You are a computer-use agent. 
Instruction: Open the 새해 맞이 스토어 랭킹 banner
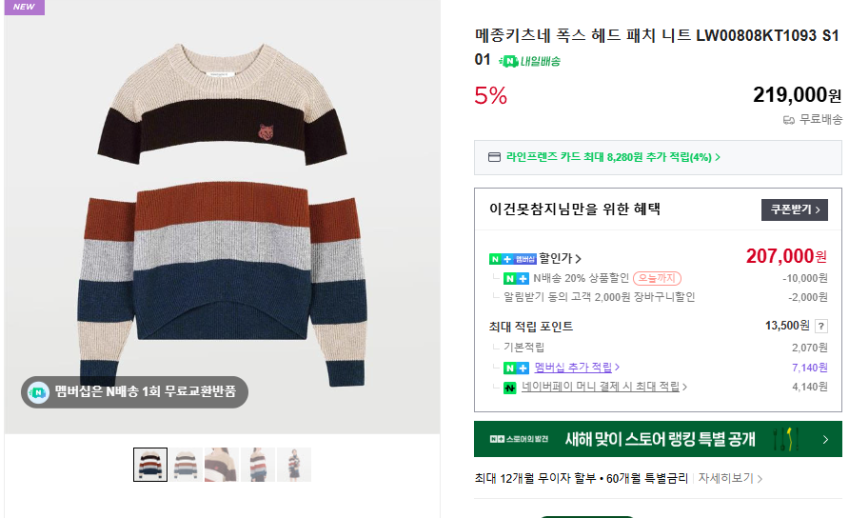pos(657,439)
